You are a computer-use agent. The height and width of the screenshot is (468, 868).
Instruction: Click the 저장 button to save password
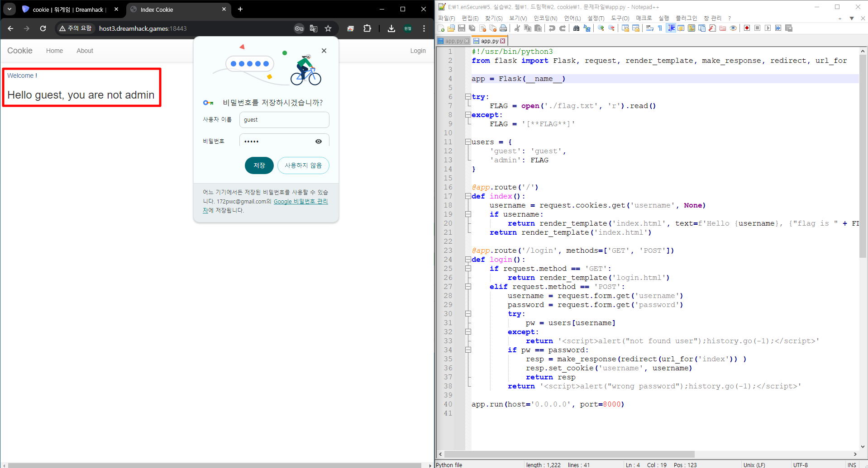[x=259, y=165]
